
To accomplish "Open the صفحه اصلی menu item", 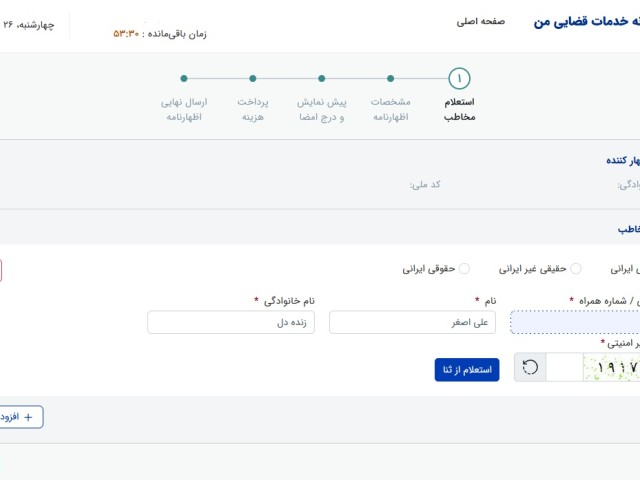I will pyautogui.click(x=481, y=21).
